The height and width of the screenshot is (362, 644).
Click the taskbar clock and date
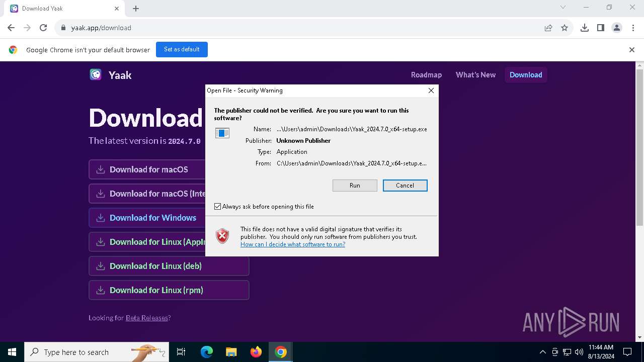[x=601, y=352]
